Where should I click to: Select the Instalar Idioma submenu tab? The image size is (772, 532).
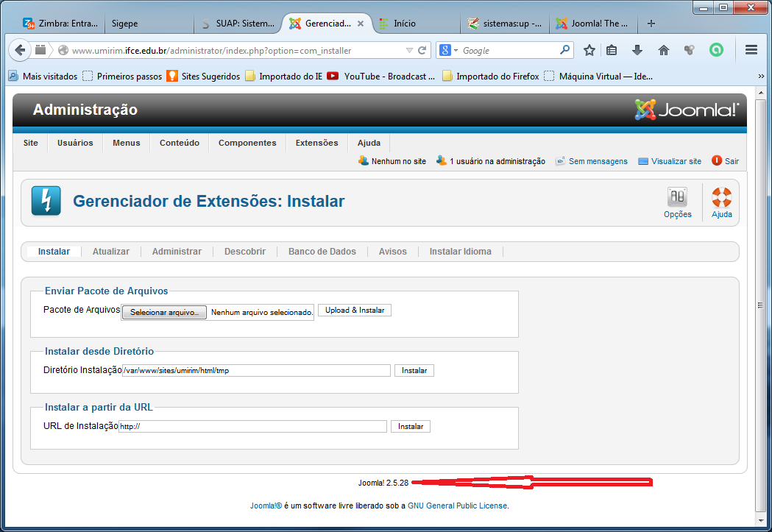460,252
